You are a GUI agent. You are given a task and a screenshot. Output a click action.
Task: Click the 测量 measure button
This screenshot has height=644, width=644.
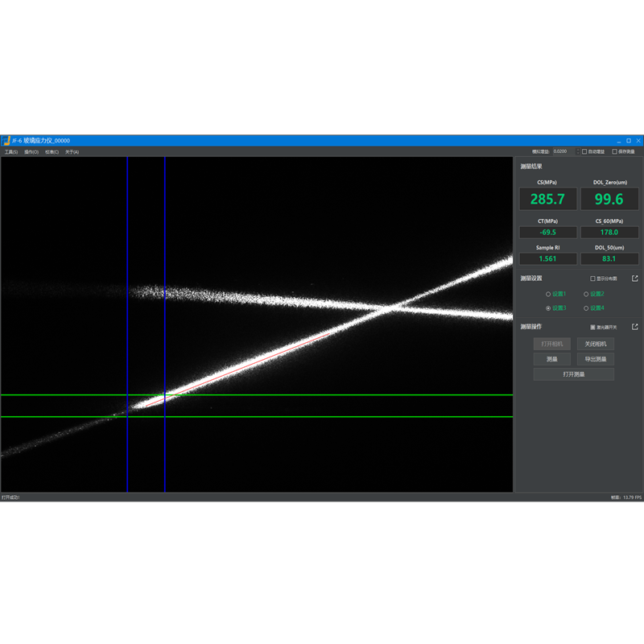coord(552,359)
